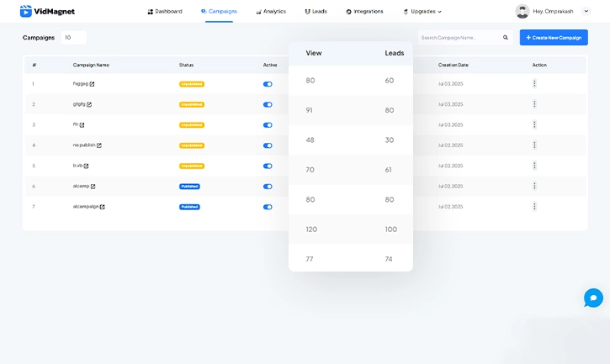Expand the account dropdown arrow
Image resolution: width=610 pixels, height=364 pixels.
pos(586,11)
